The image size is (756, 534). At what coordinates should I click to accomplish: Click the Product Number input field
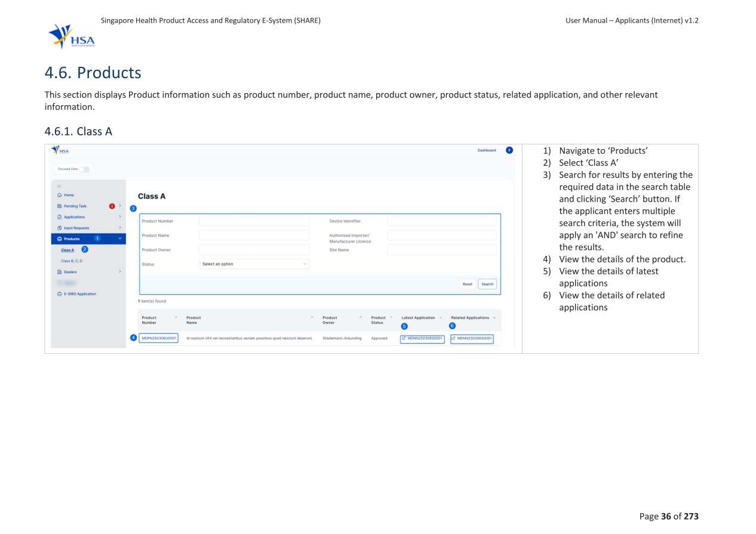[x=254, y=221]
